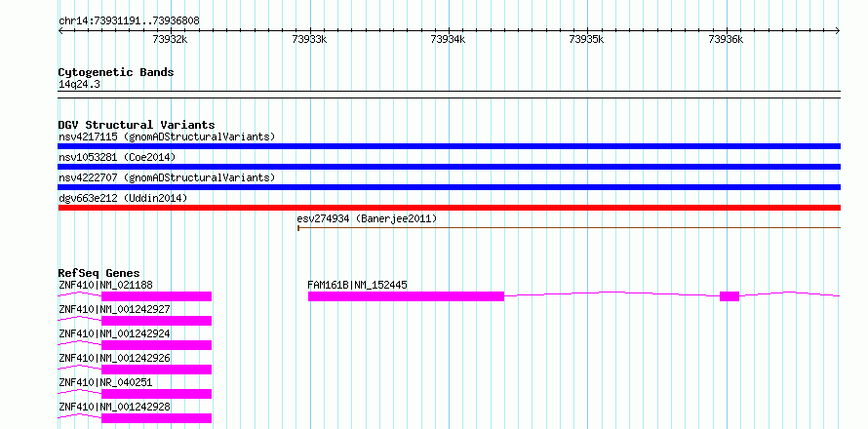Click the 73935k ruler tick label
Viewport: 868px width, 429px height.
587,39
